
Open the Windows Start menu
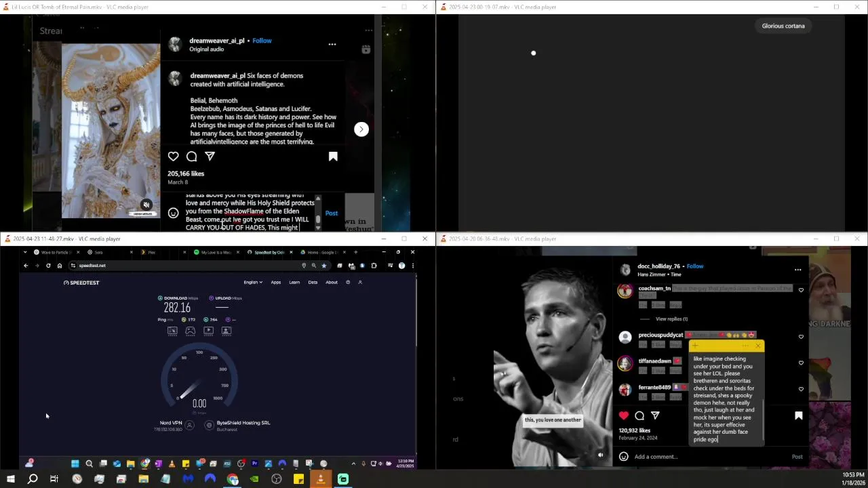(x=11, y=479)
